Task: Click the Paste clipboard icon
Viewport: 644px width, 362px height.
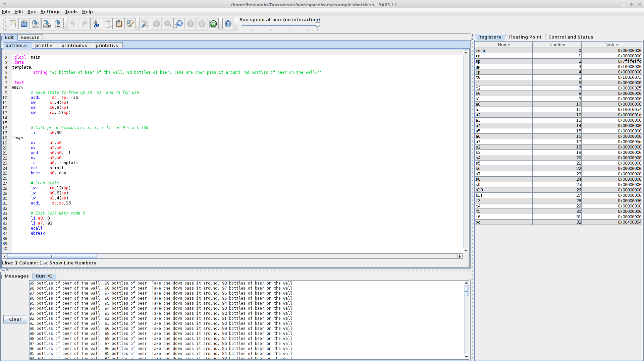Action: point(119,24)
